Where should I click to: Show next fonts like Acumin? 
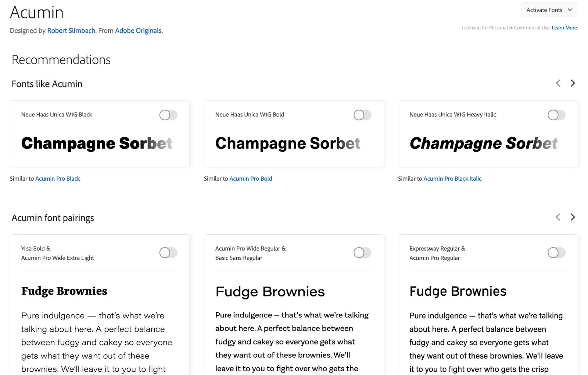(573, 83)
